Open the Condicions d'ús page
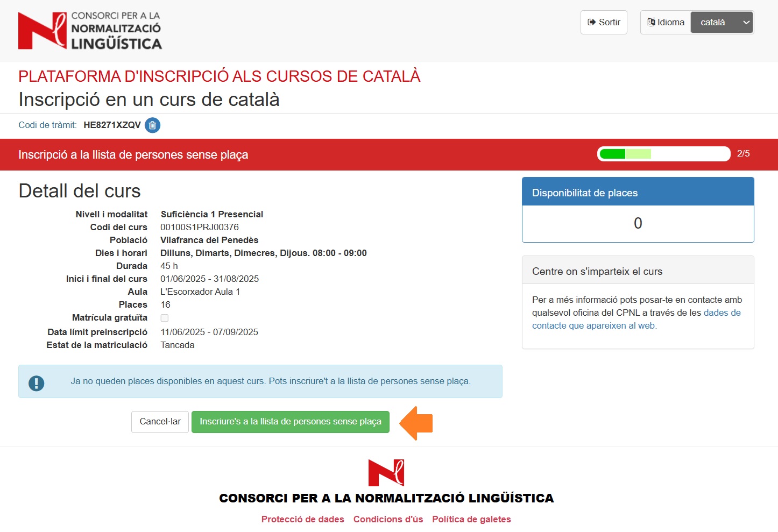Image resolution: width=778 pixels, height=532 pixels. (x=388, y=519)
